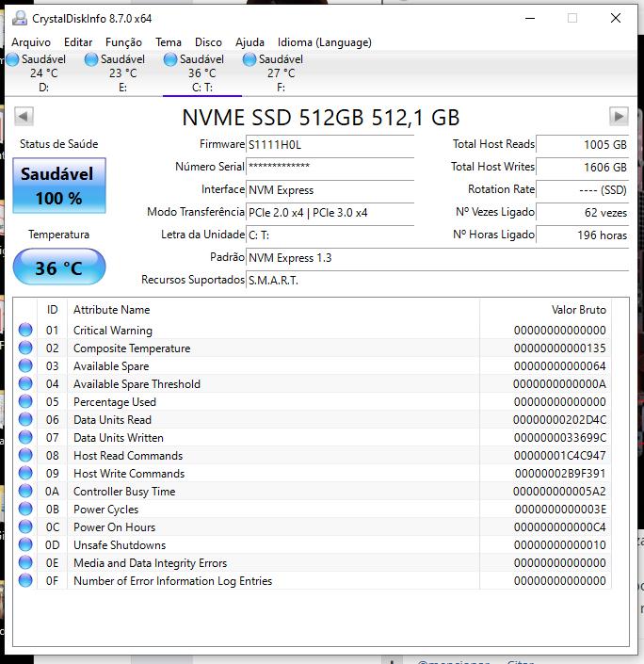Image resolution: width=644 pixels, height=664 pixels.
Task: Select the Percentage Used attribute name
Action: coord(115,402)
